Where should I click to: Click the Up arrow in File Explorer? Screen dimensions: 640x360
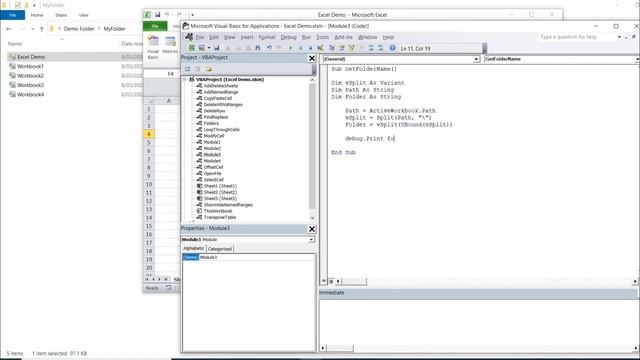(42, 29)
